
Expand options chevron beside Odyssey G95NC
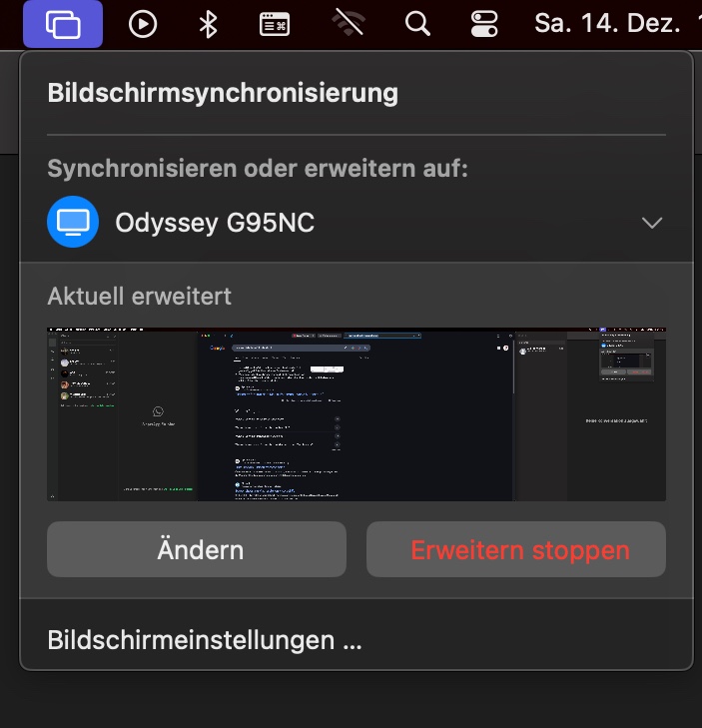click(652, 223)
